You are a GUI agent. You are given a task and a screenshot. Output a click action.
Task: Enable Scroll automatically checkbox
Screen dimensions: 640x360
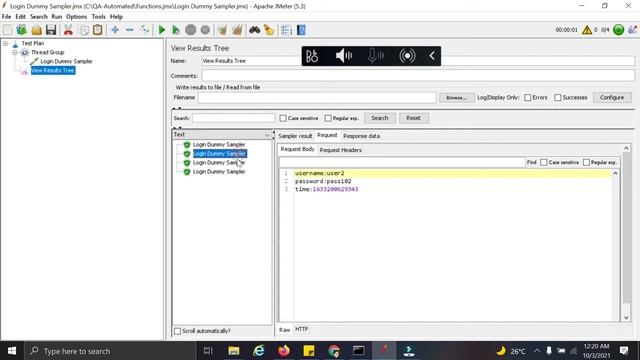tap(177, 331)
